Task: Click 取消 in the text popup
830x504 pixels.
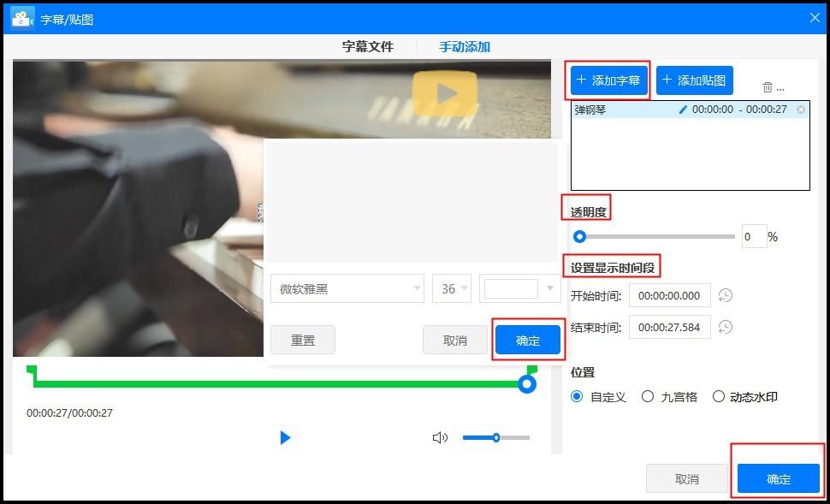Action: [x=455, y=340]
